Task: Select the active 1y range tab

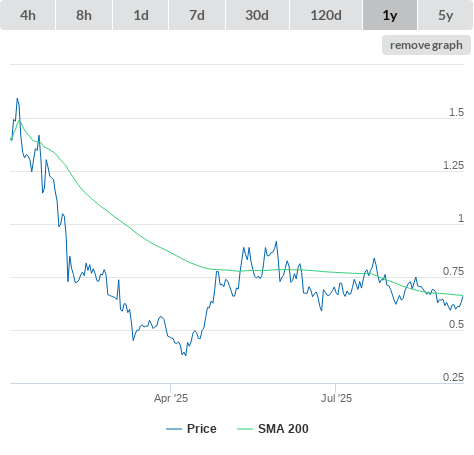Action: (x=390, y=15)
